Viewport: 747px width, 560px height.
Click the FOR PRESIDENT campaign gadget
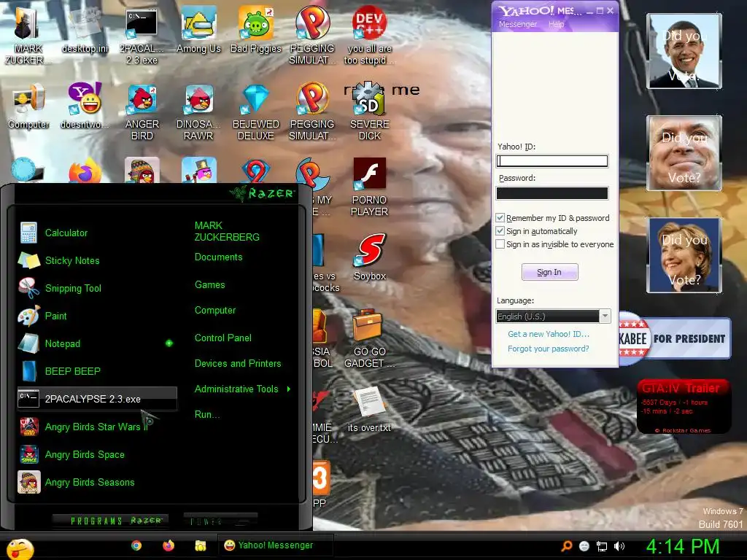[x=675, y=338]
